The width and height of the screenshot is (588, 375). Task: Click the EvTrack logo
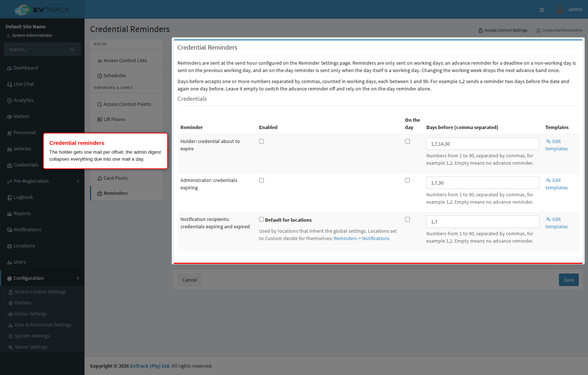[42, 10]
